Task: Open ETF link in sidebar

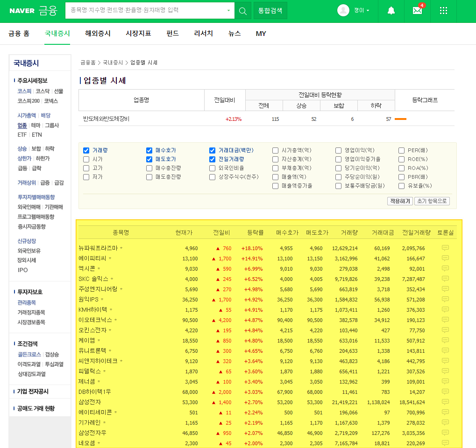Action: pos(22,135)
